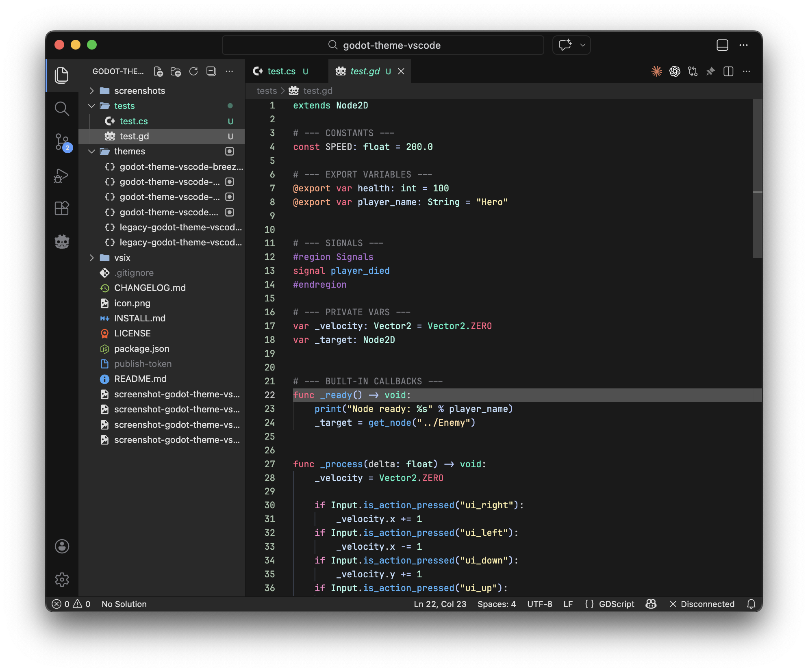
Task: Split the editor with the split-editor icon
Action: 728,71
